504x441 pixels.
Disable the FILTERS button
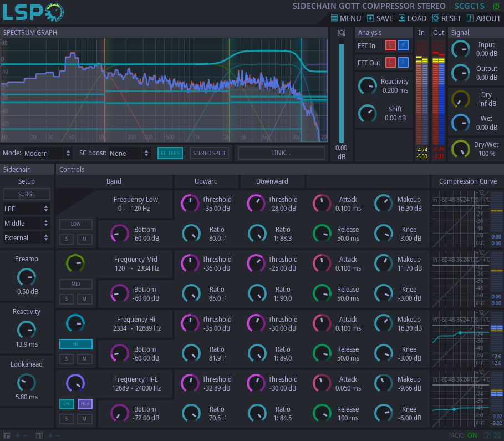[170, 153]
